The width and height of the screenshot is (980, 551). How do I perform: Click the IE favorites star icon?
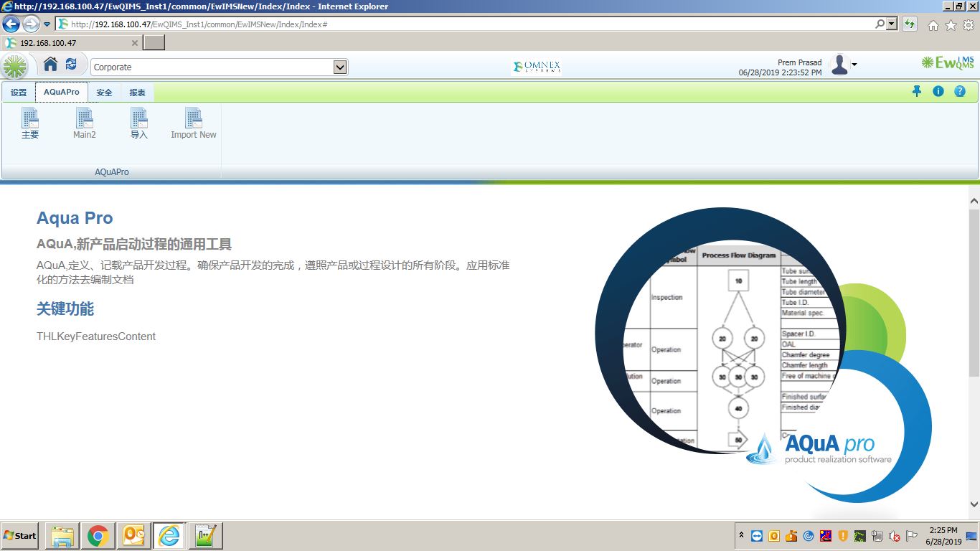pyautogui.click(x=951, y=25)
